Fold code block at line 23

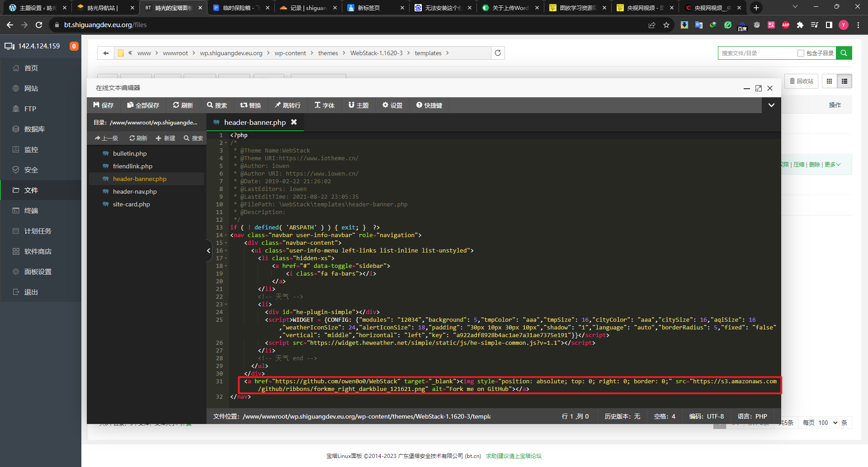click(226, 305)
